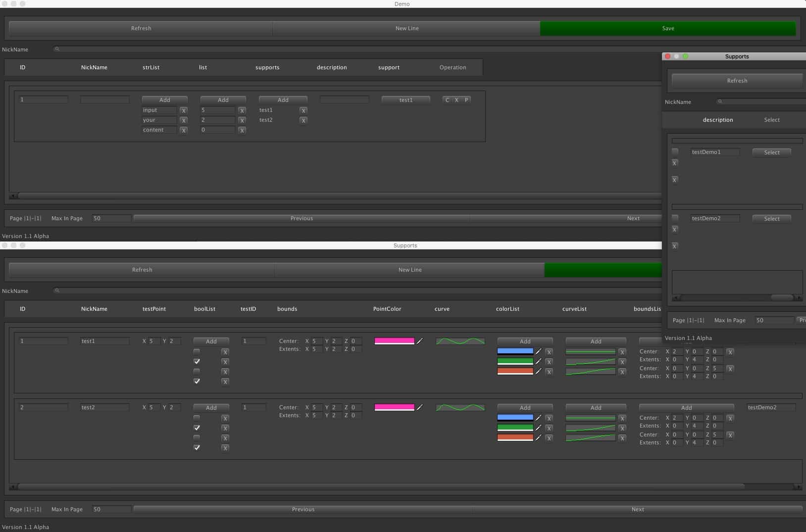Toggle first boolList checkbox in test2 row
This screenshot has width=806, height=532.
tap(197, 418)
